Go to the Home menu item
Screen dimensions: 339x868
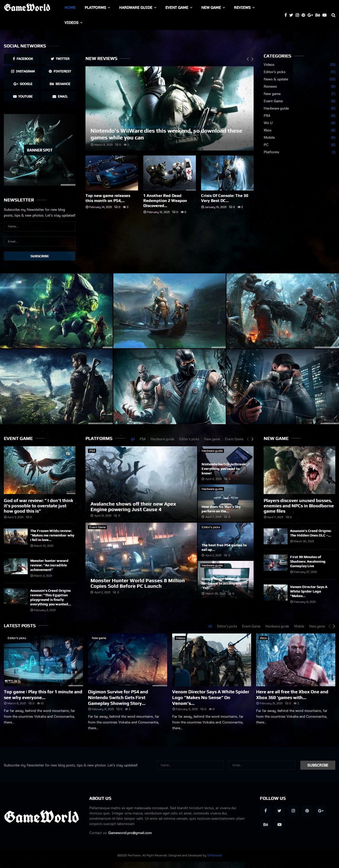[x=70, y=7]
